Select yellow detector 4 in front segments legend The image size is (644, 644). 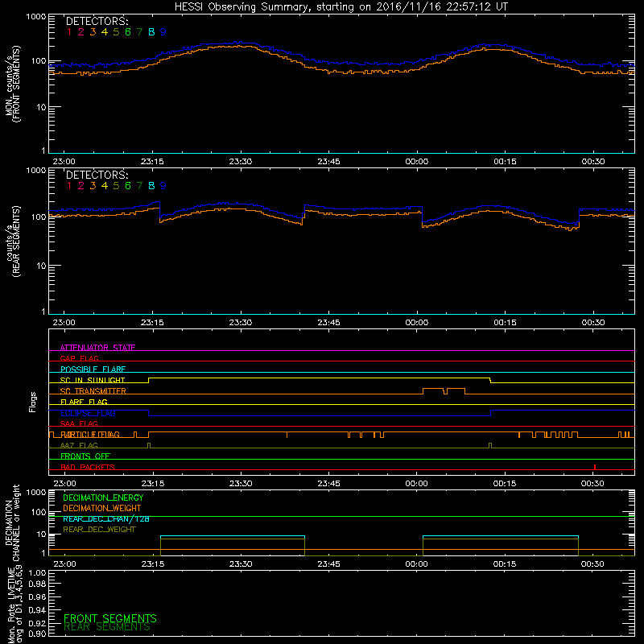tap(105, 32)
